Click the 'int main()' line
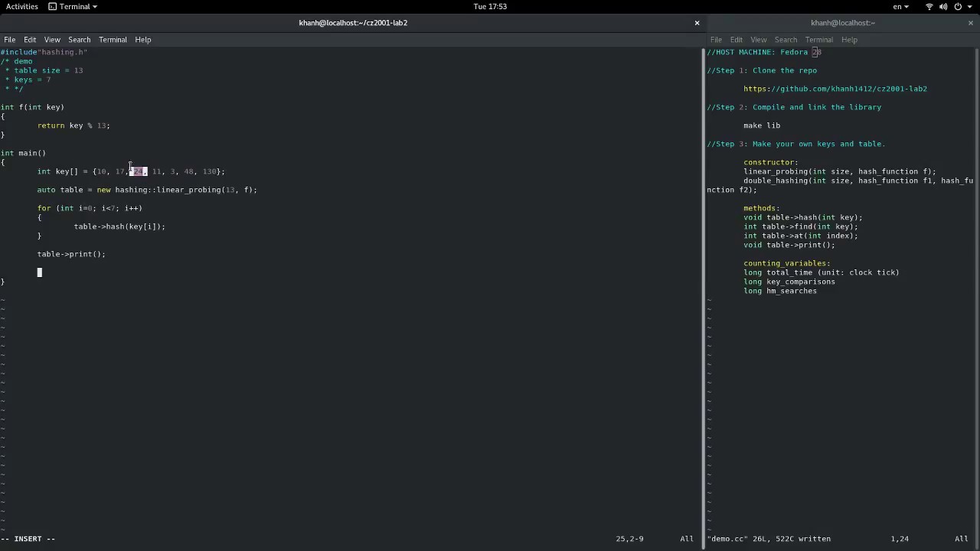The height and width of the screenshot is (551, 980). tap(23, 153)
